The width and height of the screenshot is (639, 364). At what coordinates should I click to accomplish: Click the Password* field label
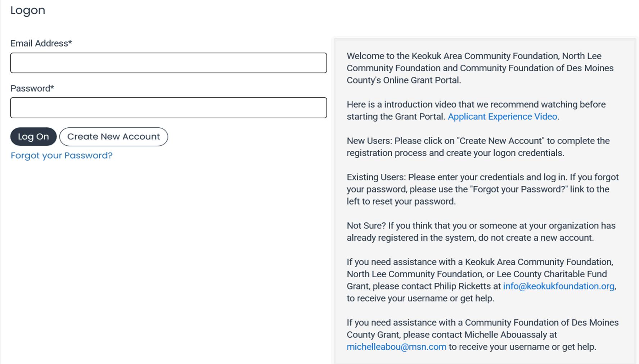32,88
